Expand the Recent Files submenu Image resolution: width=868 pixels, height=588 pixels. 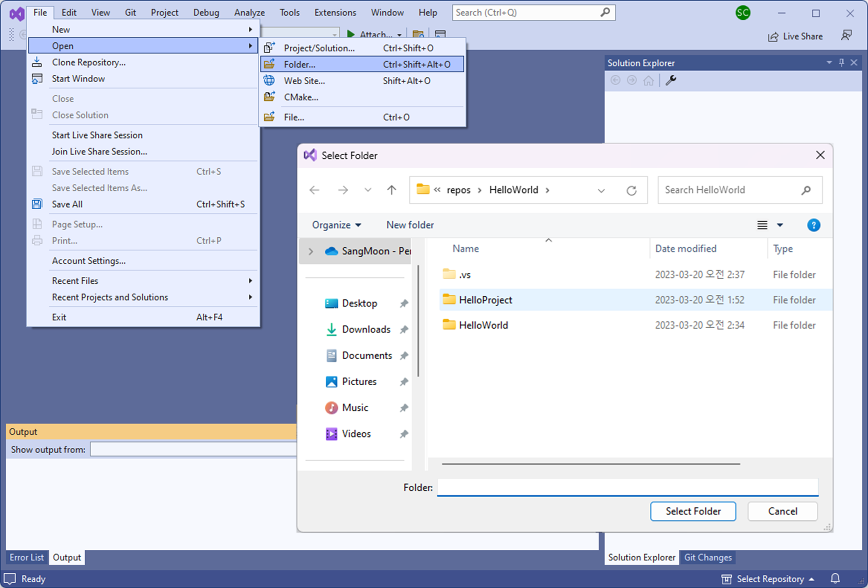pyautogui.click(x=143, y=281)
